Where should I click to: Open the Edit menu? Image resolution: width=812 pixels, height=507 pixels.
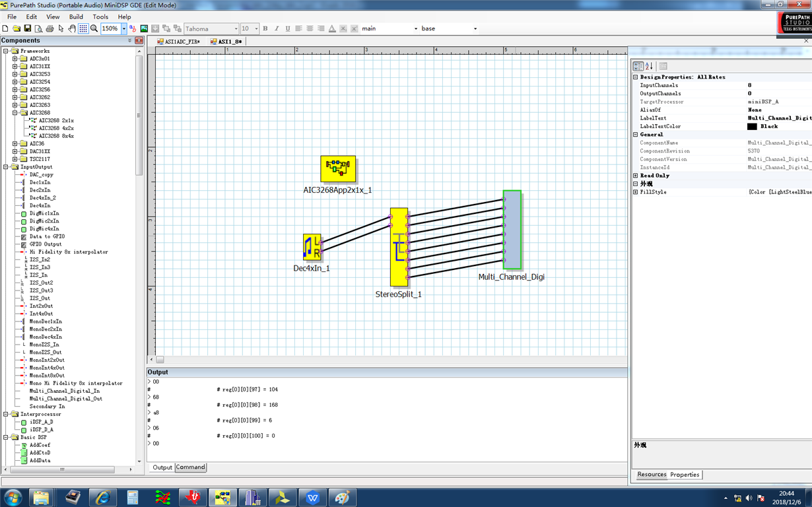pyautogui.click(x=32, y=17)
